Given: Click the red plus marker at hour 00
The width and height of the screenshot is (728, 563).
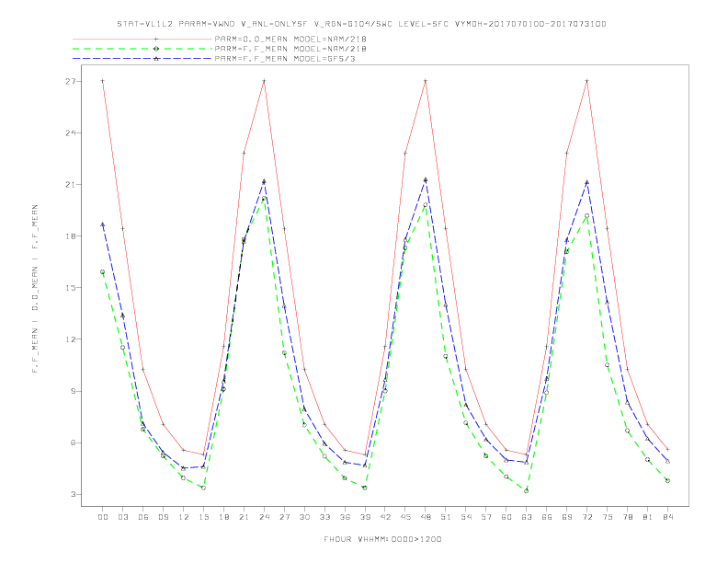Looking at the screenshot, I should click(102, 81).
